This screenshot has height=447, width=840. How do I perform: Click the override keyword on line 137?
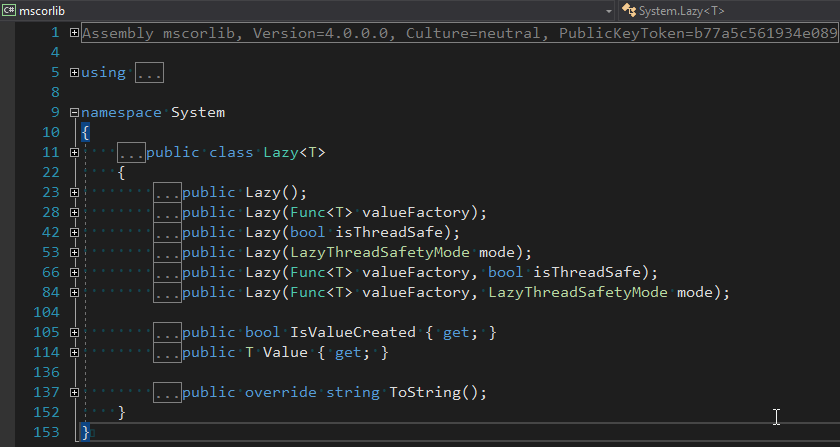click(x=281, y=393)
